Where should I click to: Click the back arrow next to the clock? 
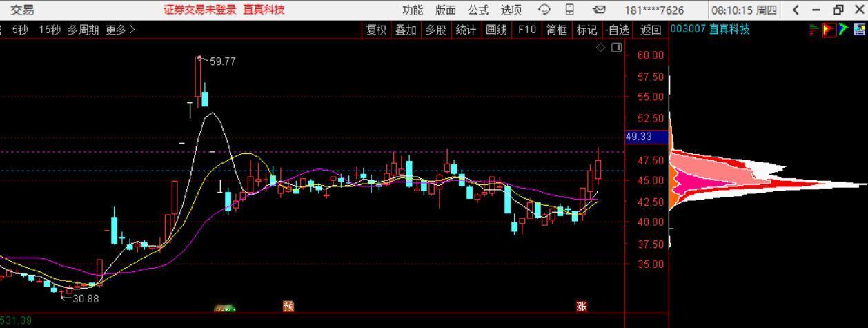click(x=796, y=10)
